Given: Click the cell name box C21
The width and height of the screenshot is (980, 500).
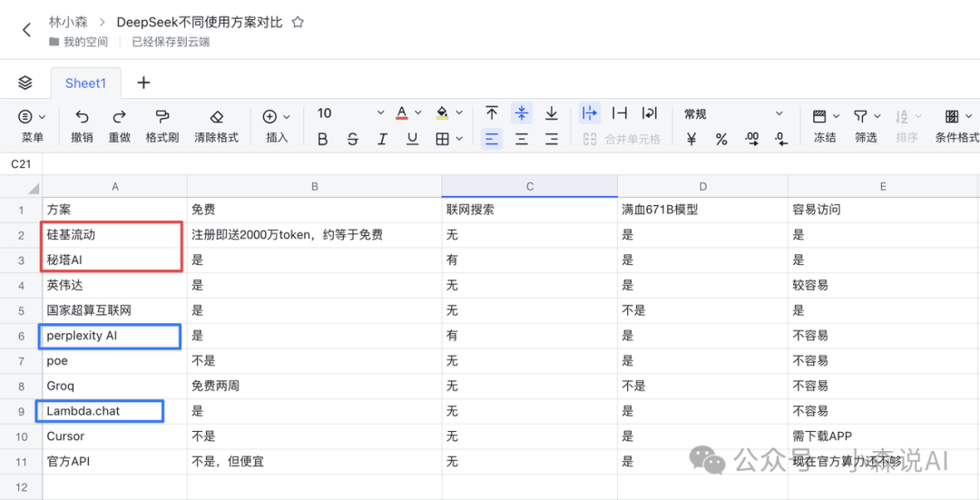Looking at the screenshot, I should 21,163.
